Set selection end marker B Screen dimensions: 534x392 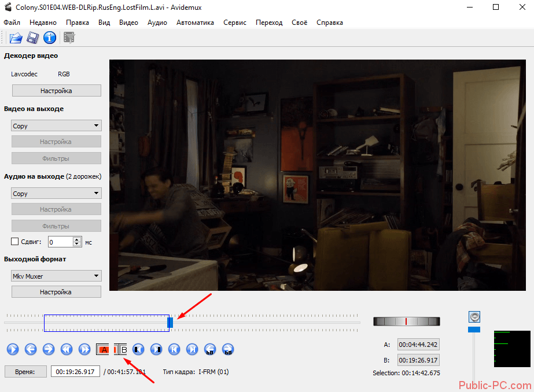tap(120, 349)
